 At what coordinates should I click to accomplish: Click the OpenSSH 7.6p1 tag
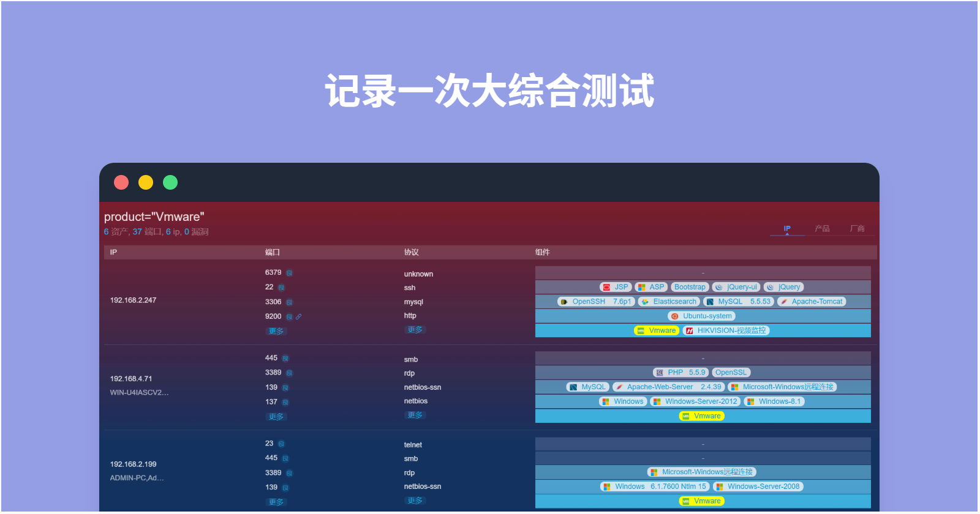596,302
